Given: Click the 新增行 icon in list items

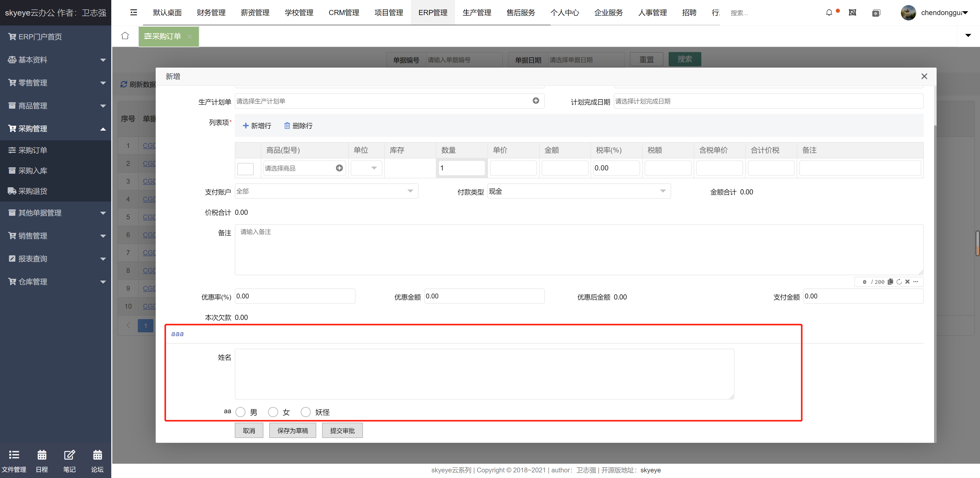Looking at the screenshot, I should point(246,125).
